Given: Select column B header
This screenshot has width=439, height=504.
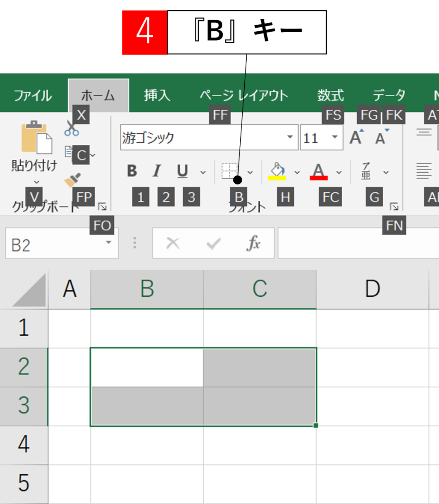Looking at the screenshot, I should (147, 289).
